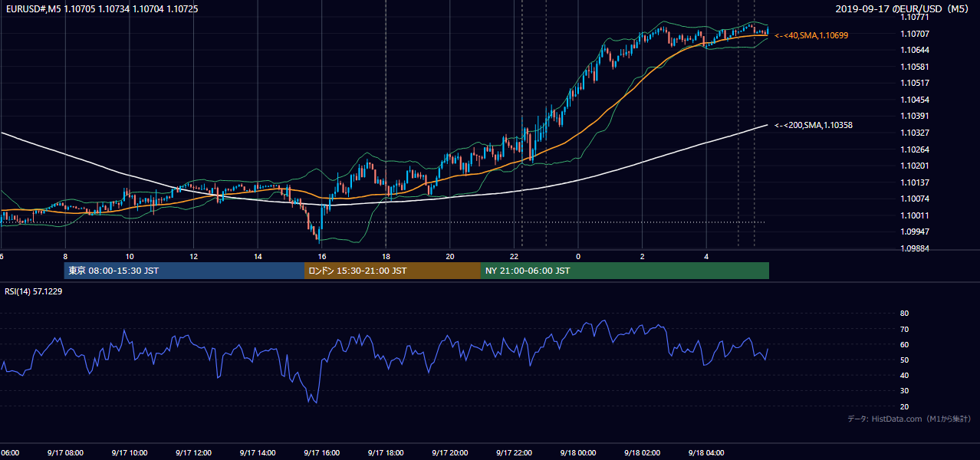Click the 9/17 18:00 bottom time label
The image size is (980, 460).
386,453
